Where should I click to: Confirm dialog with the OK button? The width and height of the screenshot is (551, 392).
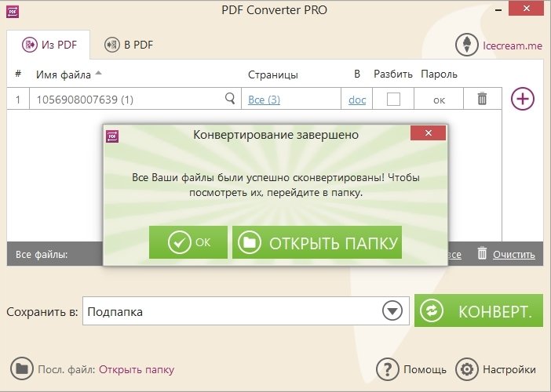(188, 242)
